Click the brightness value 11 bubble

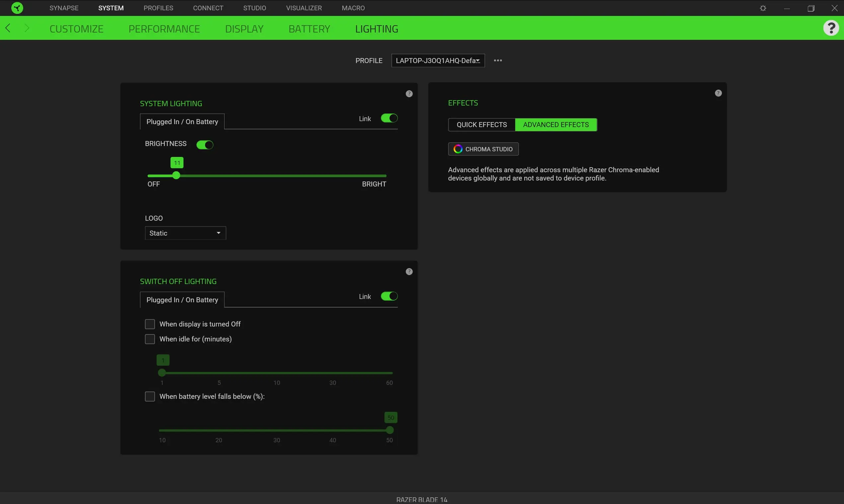click(177, 163)
